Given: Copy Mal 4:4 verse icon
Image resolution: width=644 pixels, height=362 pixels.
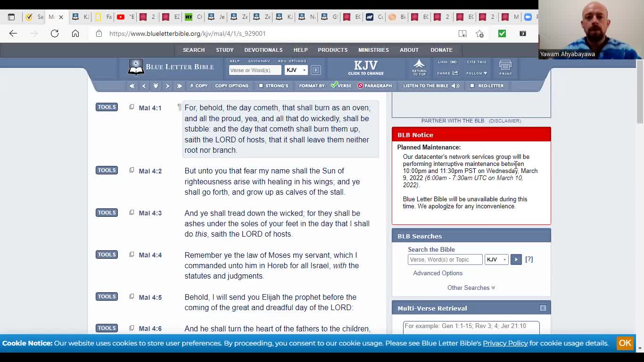Looking at the screenshot, I should 132,254.
